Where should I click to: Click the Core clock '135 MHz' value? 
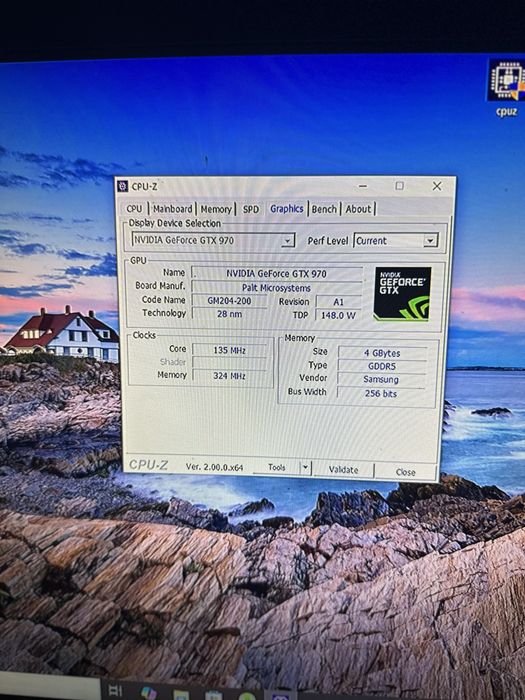229,350
